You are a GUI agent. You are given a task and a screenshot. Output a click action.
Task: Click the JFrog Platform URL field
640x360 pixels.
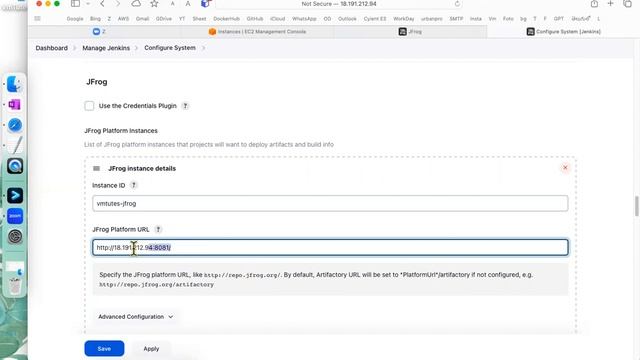tap(330, 247)
